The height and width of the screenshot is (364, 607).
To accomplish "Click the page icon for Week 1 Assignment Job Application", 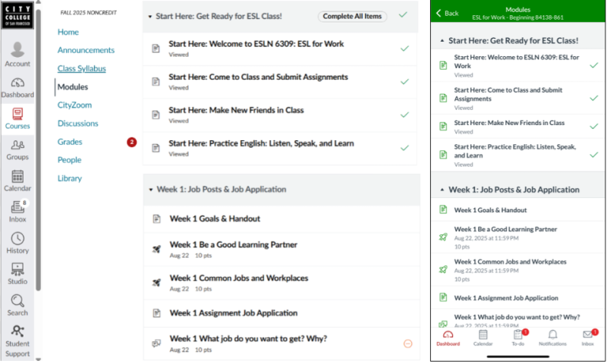I will click(x=156, y=313).
